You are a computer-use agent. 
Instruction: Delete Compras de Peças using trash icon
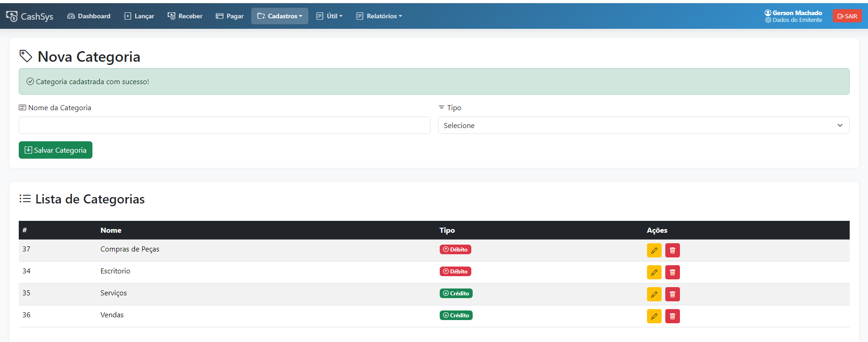[672, 250]
